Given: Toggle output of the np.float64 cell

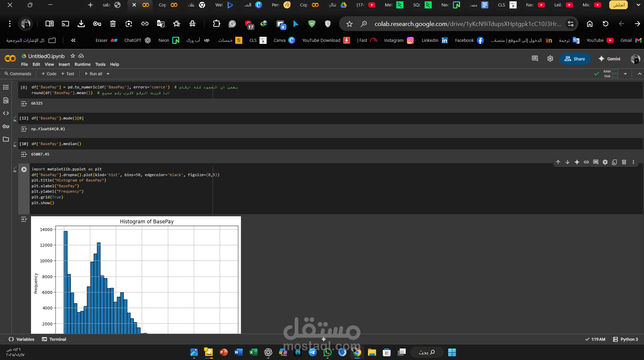Looking at the screenshot, I should (24, 129).
